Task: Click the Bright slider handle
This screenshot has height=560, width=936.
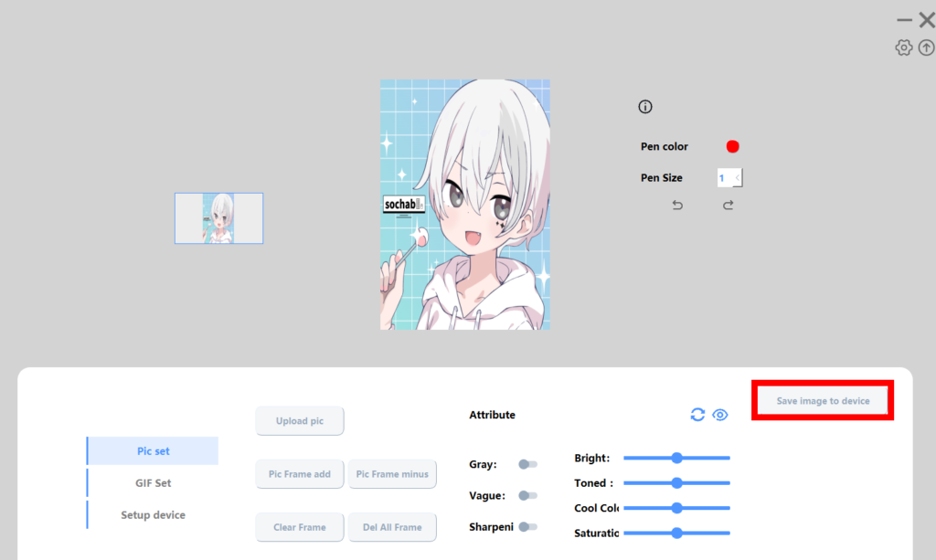Action: coord(677,458)
